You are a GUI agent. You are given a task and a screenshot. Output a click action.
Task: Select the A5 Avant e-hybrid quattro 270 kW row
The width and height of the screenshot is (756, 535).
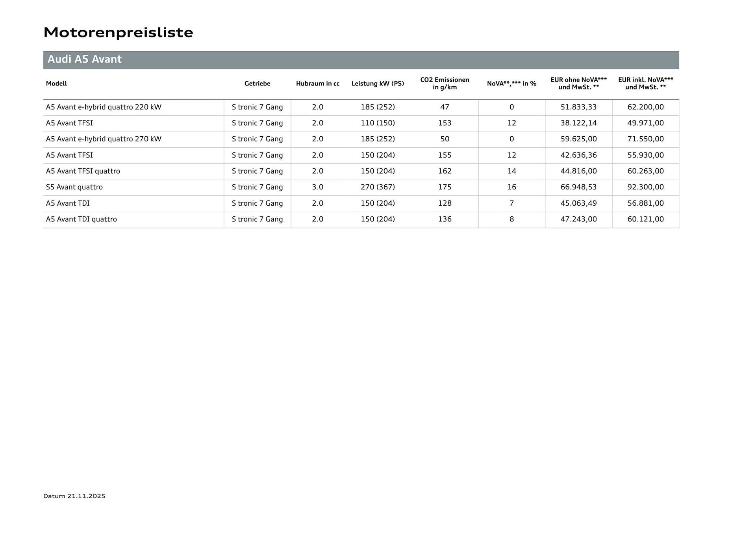coord(104,139)
